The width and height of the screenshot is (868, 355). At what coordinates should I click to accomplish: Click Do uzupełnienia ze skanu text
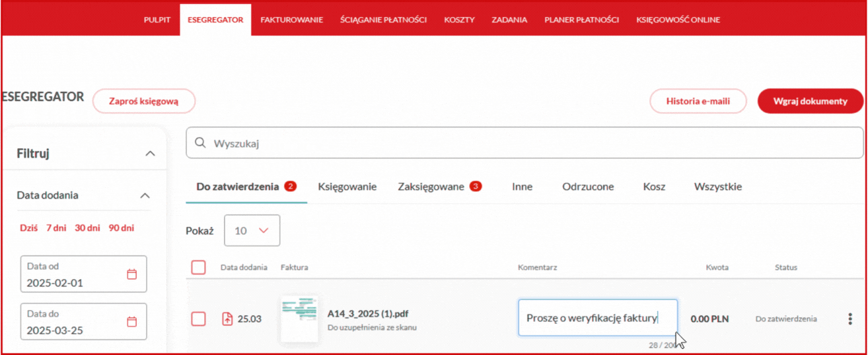[x=372, y=327]
